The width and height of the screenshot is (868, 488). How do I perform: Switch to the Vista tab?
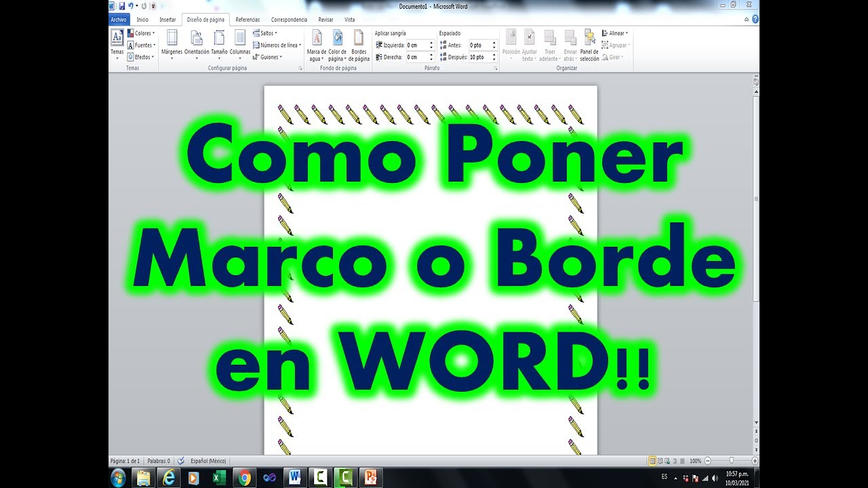(349, 20)
